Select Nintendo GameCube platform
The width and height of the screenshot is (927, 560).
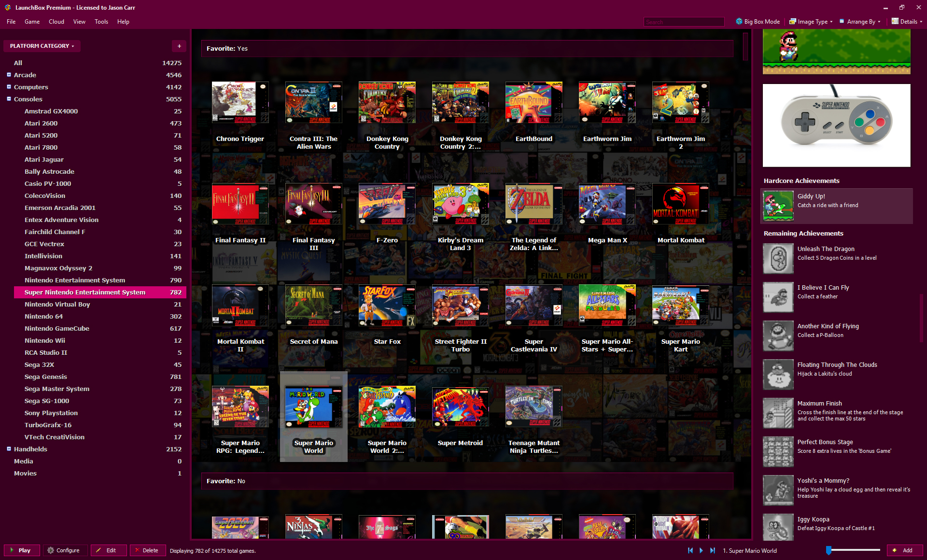(x=99, y=328)
